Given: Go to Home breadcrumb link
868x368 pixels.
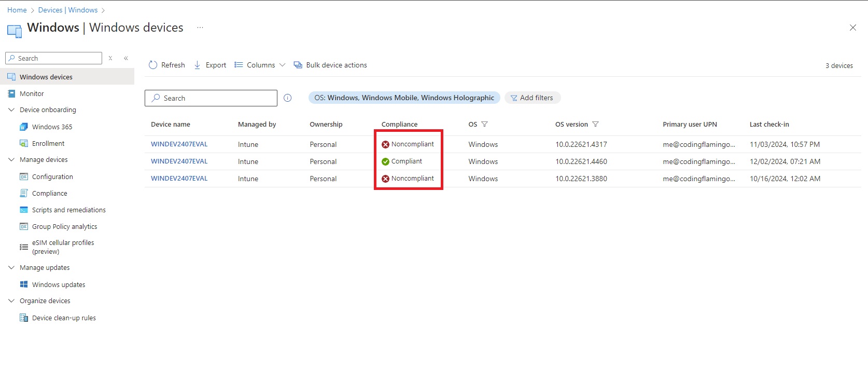Looking at the screenshot, I should [x=17, y=10].
